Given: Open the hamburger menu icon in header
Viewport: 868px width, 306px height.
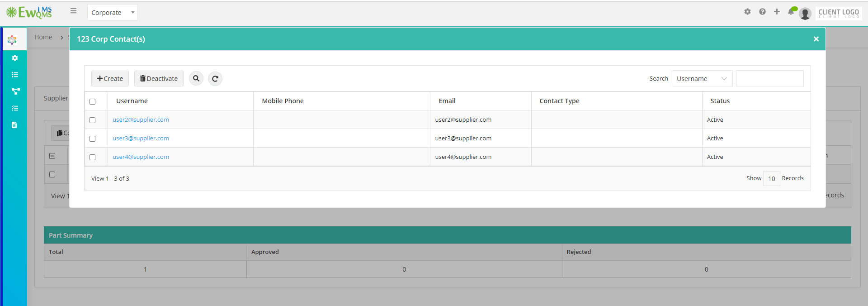Looking at the screenshot, I should [x=73, y=11].
